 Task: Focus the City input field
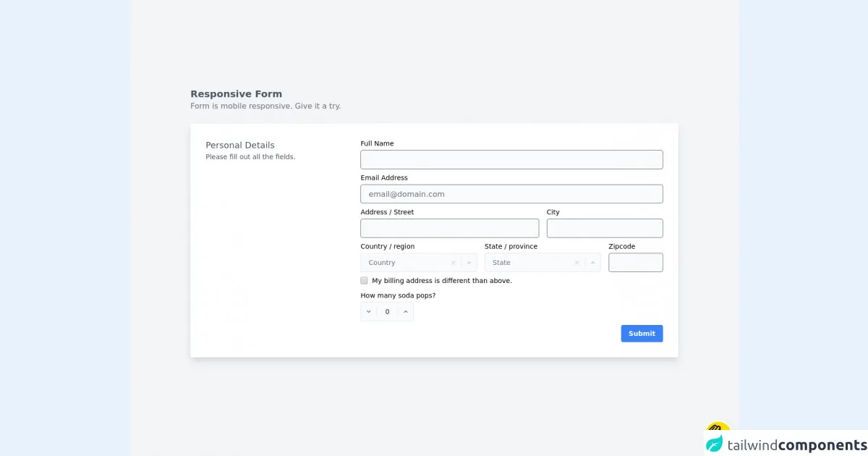605,229
